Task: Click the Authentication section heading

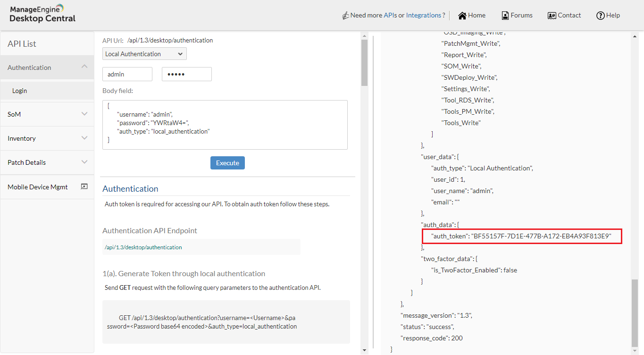Action: [x=130, y=189]
